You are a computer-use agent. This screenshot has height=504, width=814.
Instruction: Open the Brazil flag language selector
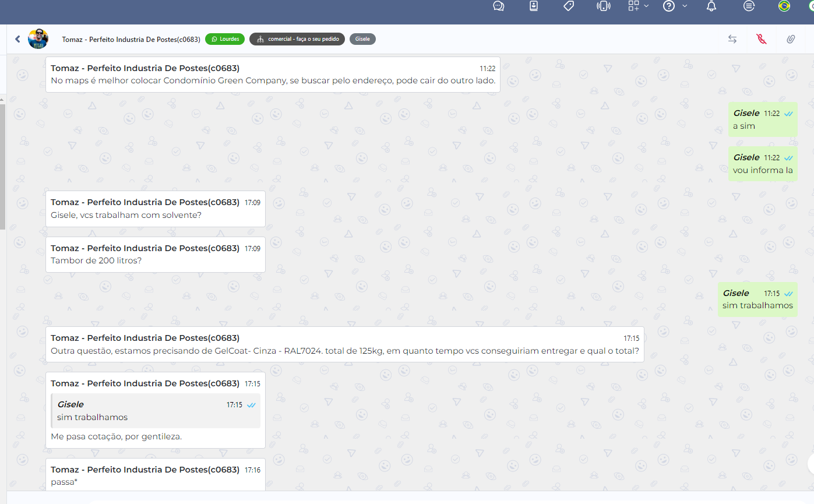point(784,6)
